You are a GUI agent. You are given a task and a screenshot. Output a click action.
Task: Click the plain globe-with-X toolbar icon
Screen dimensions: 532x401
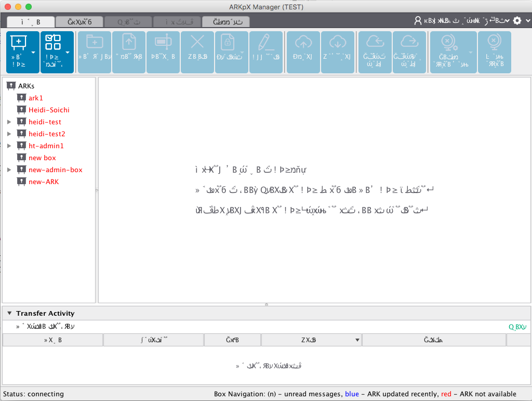(x=495, y=42)
